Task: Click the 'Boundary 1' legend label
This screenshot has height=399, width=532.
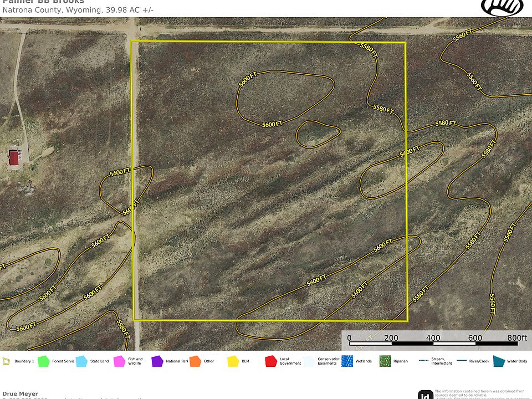Action: tap(24, 361)
